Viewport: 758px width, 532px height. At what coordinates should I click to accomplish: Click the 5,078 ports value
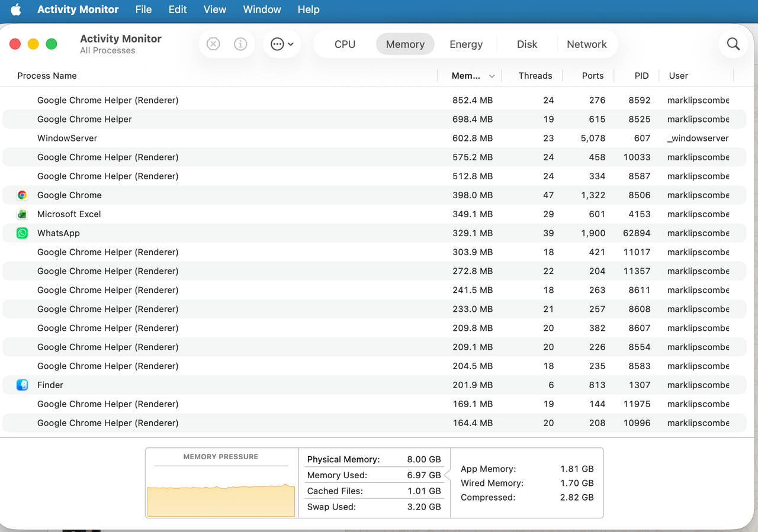click(593, 138)
